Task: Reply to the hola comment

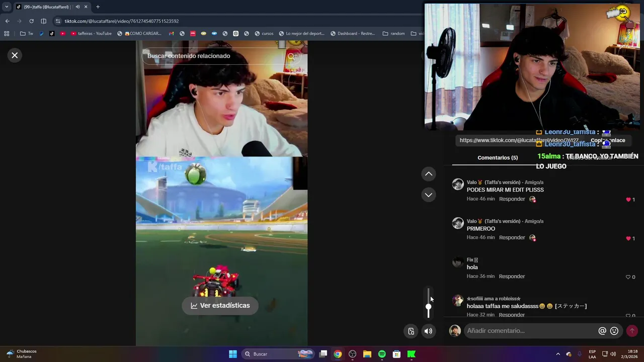Action: pos(512,277)
